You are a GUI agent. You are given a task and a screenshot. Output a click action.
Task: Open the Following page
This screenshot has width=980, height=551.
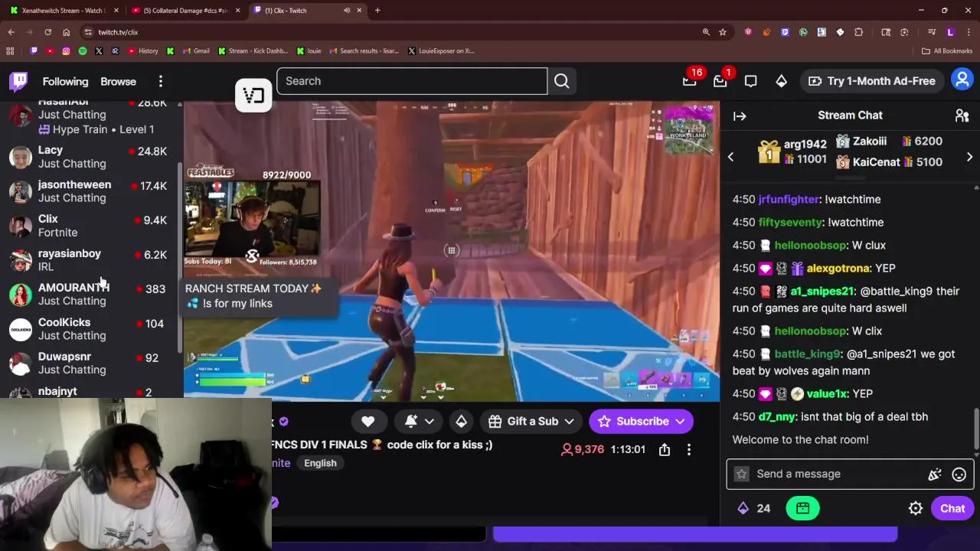click(65, 81)
